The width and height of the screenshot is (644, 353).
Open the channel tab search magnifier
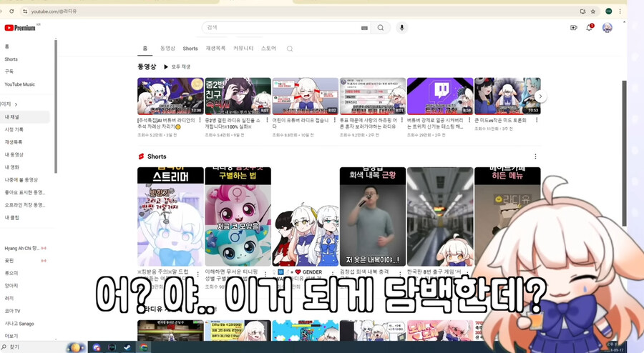click(290, 49)
